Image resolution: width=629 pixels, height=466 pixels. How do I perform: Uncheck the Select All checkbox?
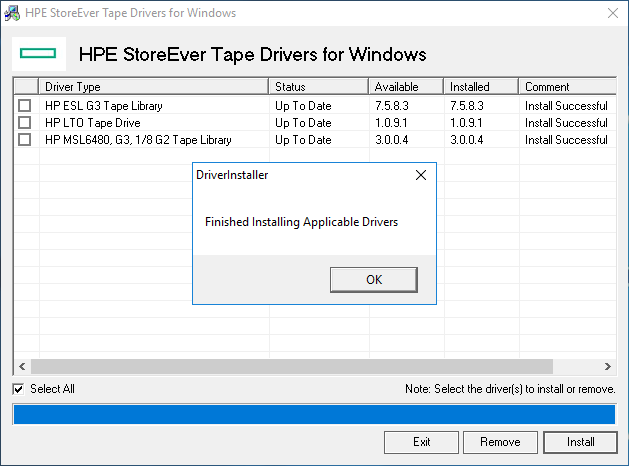[x=18, y=389]
